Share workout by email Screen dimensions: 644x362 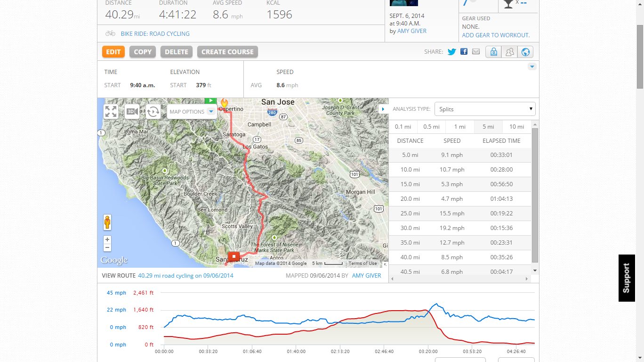[x=476, y=52]
